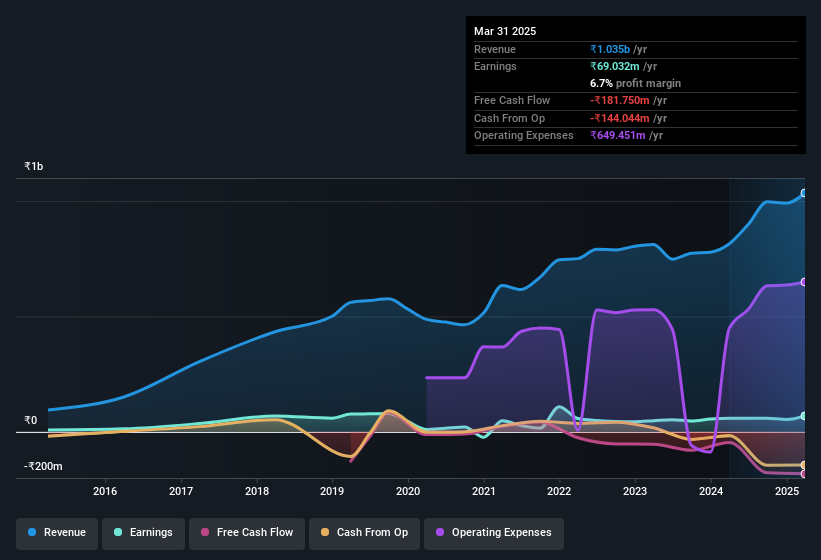821x560 pixels.
Task: Click the 2018 x-axis label
Action: point(257,491)
